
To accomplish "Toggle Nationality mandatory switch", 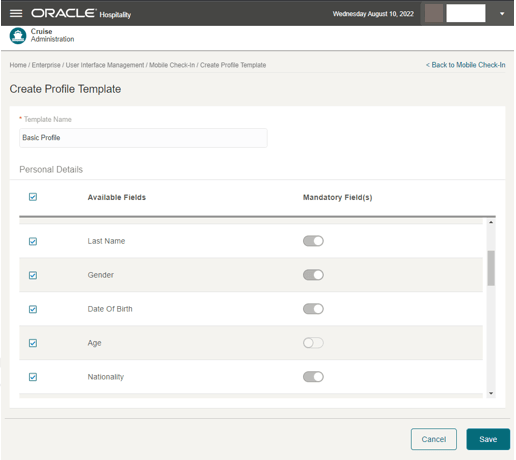I will [313, 377].
